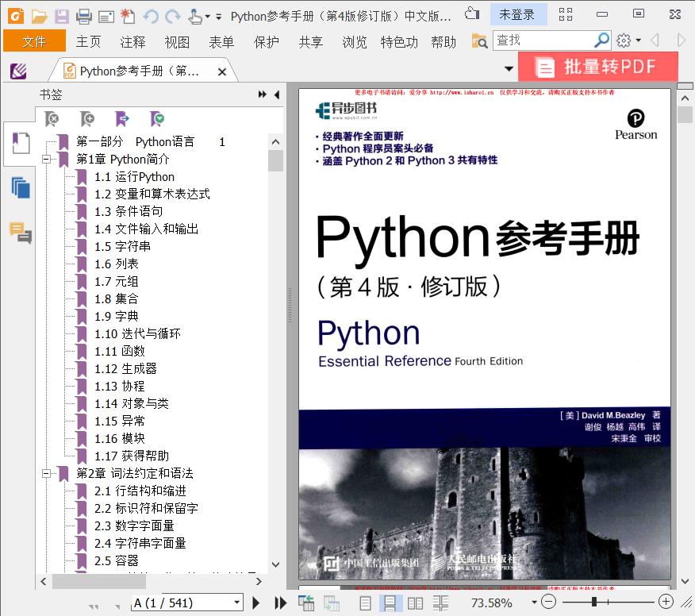This screenshot has width=695, height=616.
Task: Adjust the zoom slider handle in the status bar
Action: click(594, 602)
